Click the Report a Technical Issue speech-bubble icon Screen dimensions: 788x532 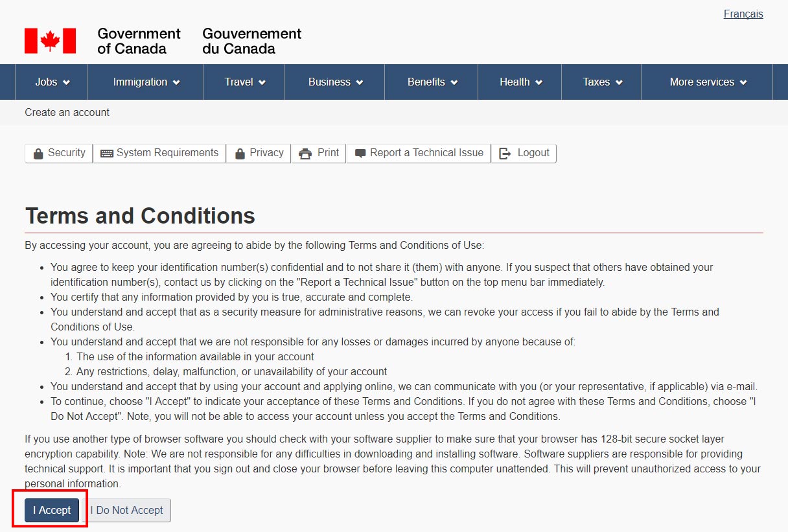(x=360, y=154)
